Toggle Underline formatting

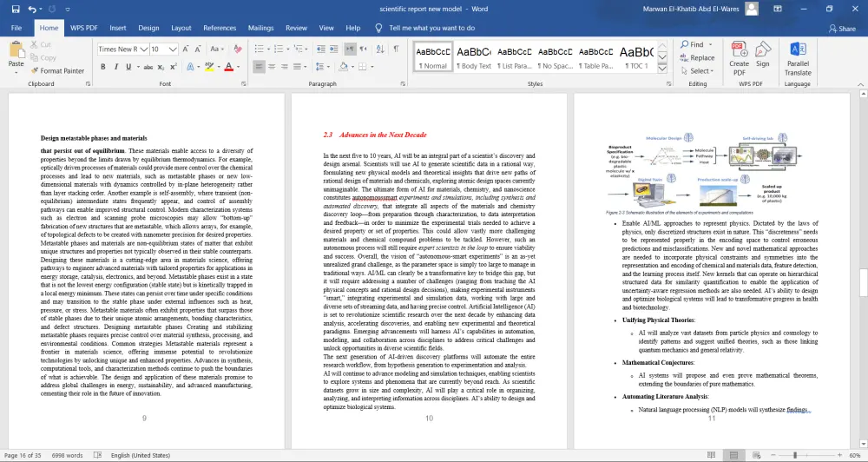click(x=128, y=67)
